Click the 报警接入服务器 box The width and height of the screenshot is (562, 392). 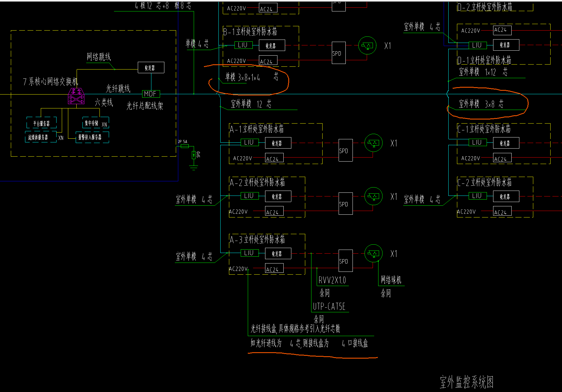92,137
